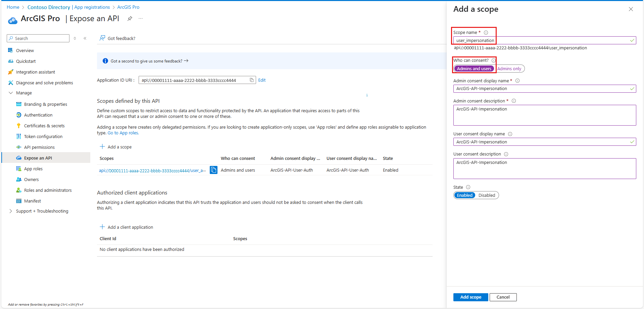Image resolution: width=644 pixels, height=309 pixels.
Task: Click the App roles icon
Action: pos(19,169)
